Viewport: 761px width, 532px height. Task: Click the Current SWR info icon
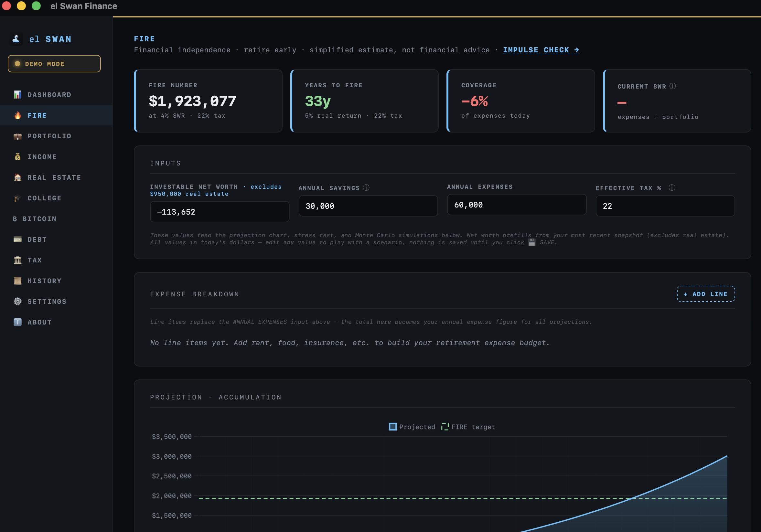tap(673, 86)
